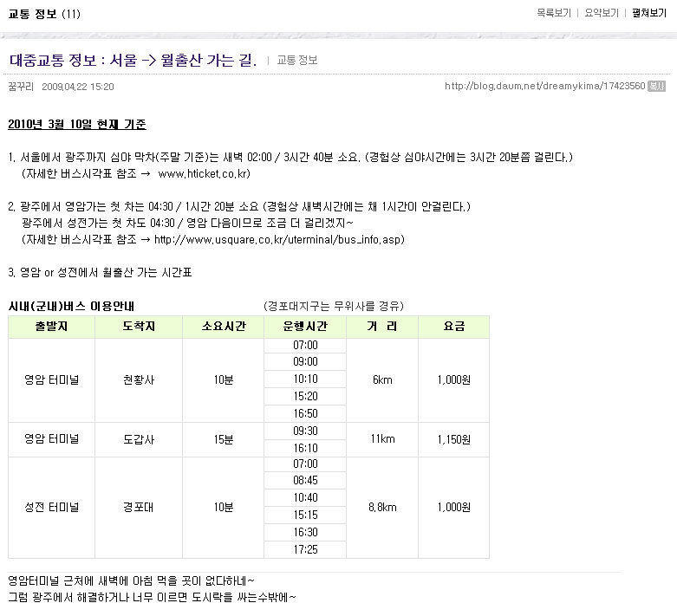Open the post title 대중교통 정보 서울 월출산
The width and height of the screenshot is (677, 616).
pos(133,60)
